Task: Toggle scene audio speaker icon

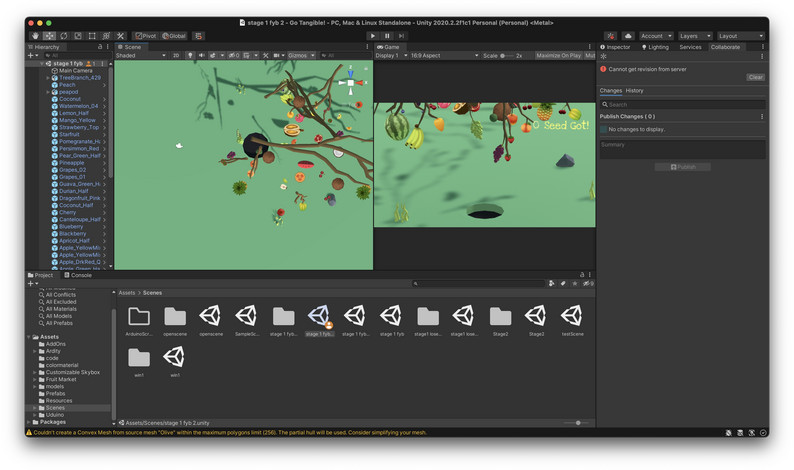Action: [x=201, y=56]
